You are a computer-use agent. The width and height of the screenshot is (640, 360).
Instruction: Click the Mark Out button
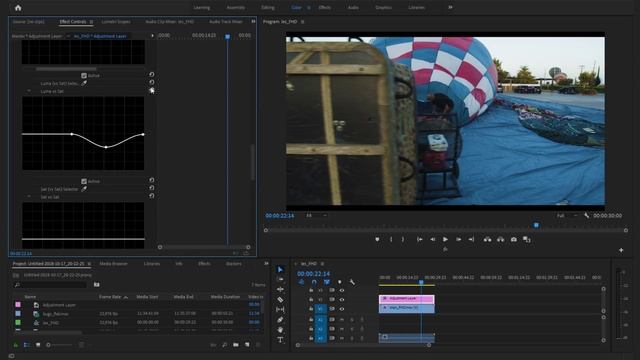coord(403,240)
